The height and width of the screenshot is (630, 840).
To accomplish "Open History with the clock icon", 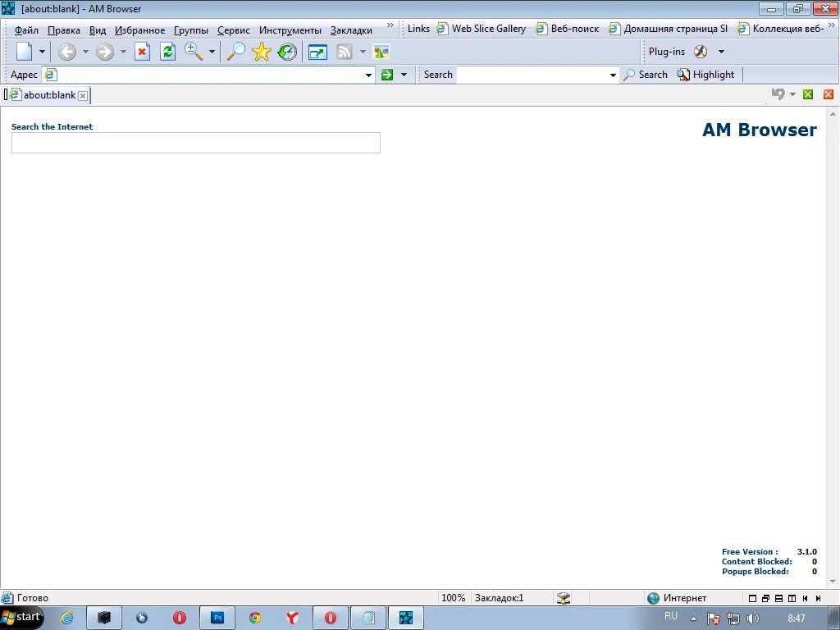I will pyautogui.click(x=288, y=52).
